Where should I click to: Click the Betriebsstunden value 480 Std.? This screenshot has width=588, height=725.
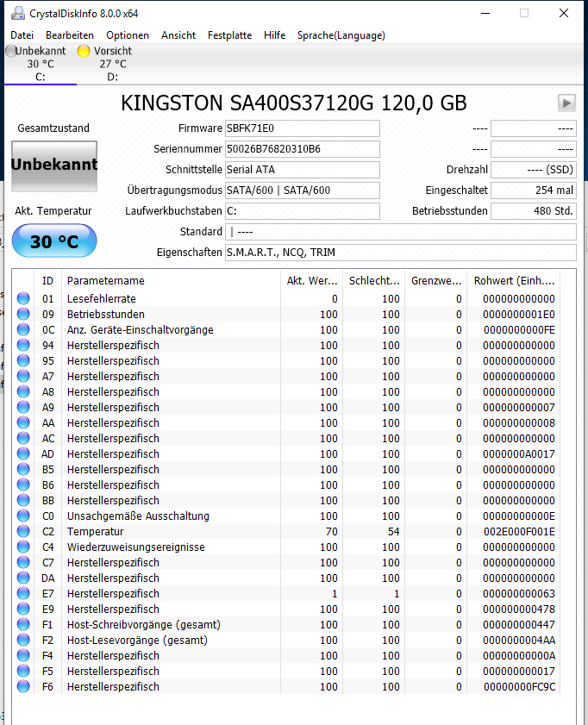point(534,211)
